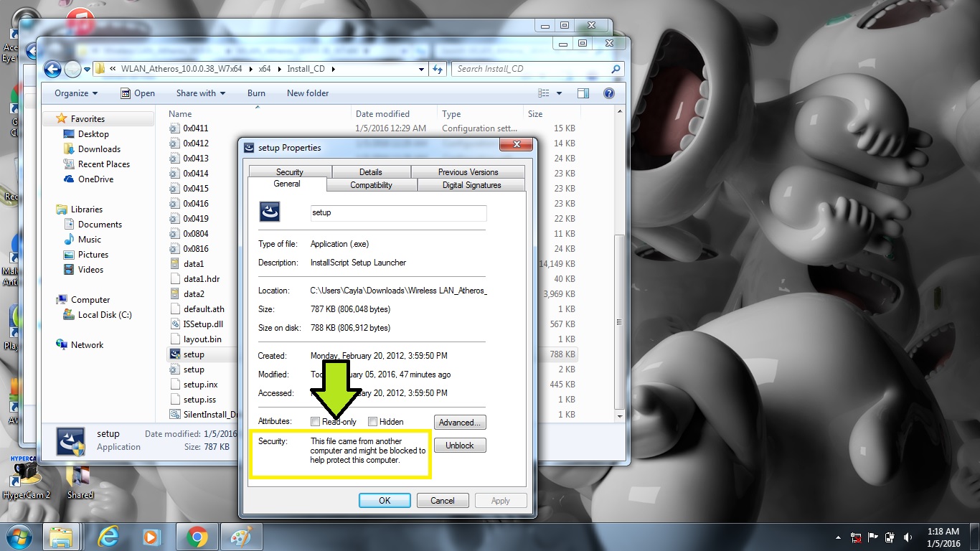Click the data1 cabinet file icon
Screen dimensions: 980x551
(x=174, y=264)
